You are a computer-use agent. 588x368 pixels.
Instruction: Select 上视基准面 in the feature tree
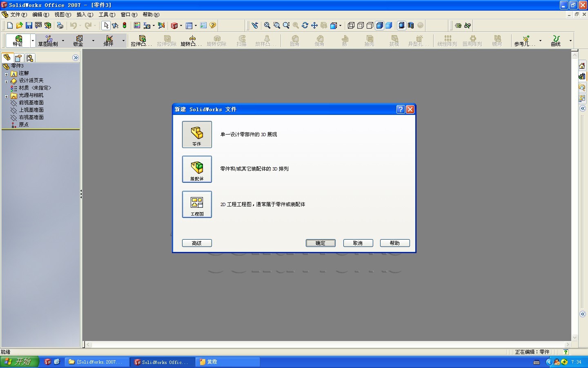tap(31, 110)
